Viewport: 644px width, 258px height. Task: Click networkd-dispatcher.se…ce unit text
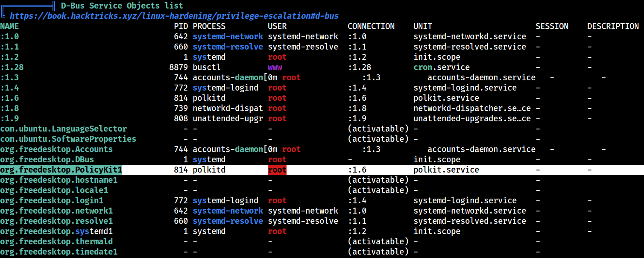pos(472,108)
